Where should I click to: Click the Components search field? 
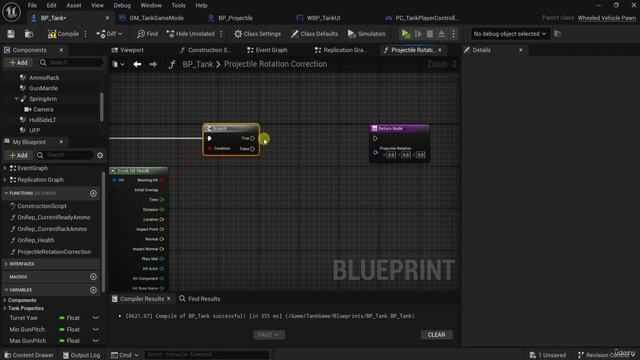(x=71, y=62)
